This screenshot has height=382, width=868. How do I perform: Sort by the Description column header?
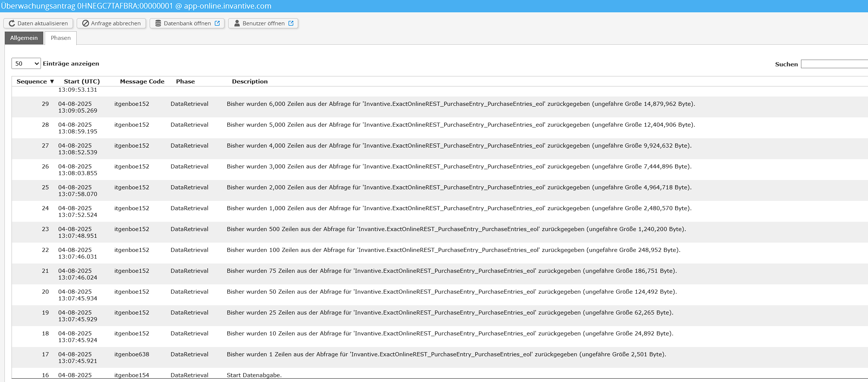(x=250, y=82)
